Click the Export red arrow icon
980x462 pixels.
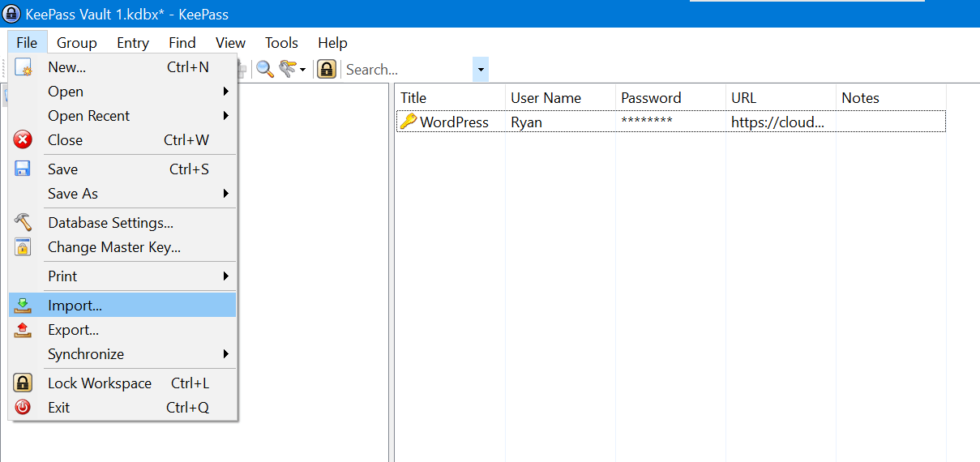[x=23, y=330]
